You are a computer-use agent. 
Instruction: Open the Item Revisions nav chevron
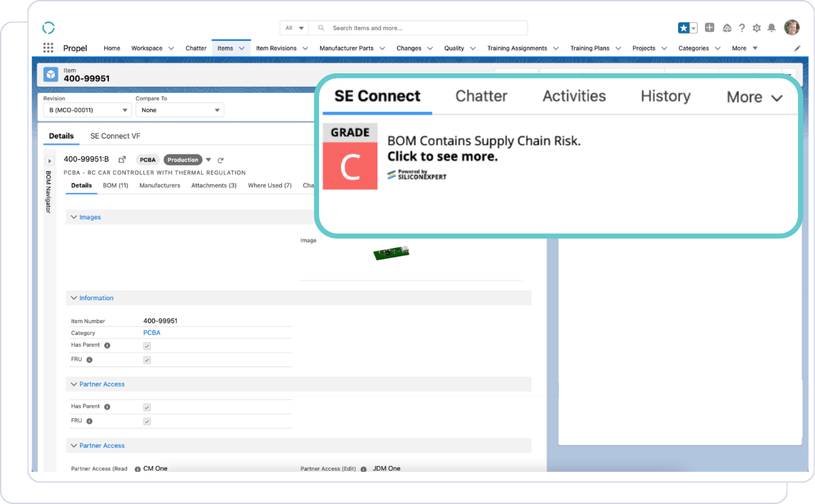point(306,48)
